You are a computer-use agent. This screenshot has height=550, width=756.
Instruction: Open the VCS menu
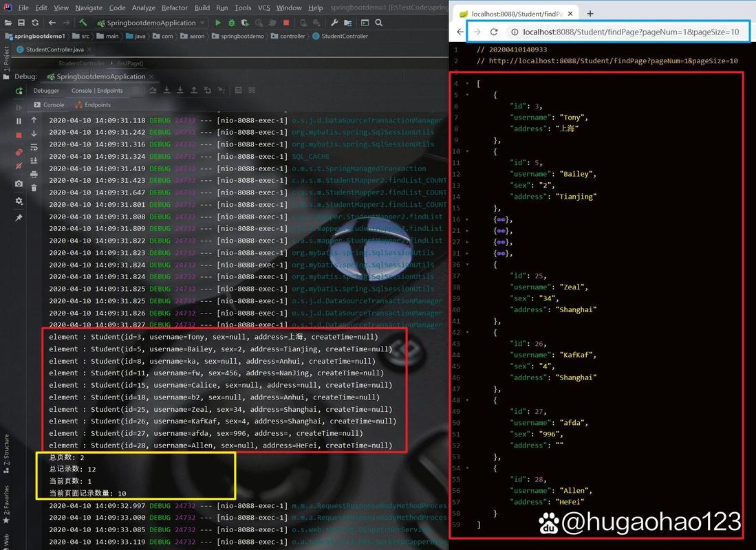coord(263,8)
